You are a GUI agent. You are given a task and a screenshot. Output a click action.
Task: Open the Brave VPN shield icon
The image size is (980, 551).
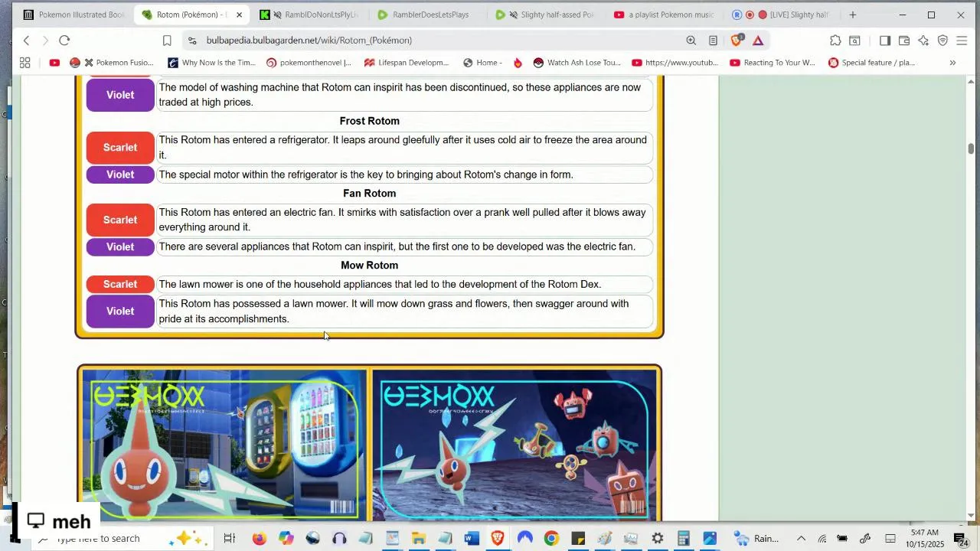pos(942,41)
